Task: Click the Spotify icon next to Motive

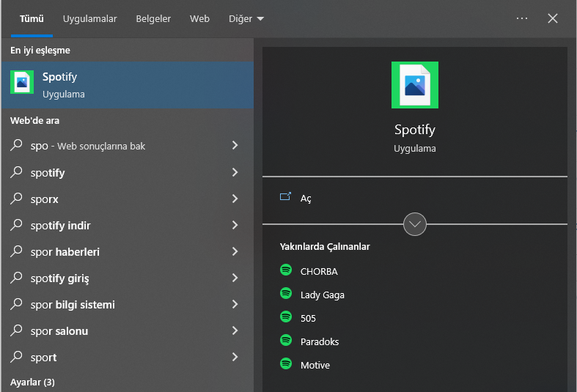Action: (286, 364)
